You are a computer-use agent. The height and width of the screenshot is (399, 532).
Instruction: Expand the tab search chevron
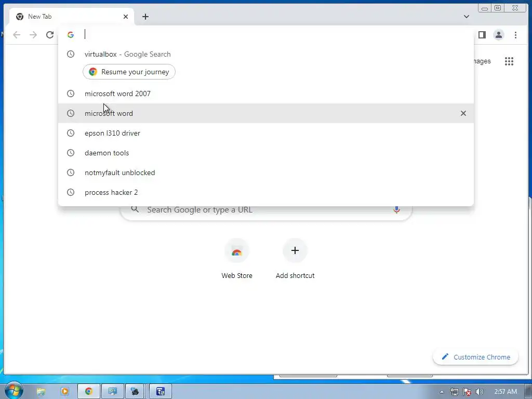point(467,17)
